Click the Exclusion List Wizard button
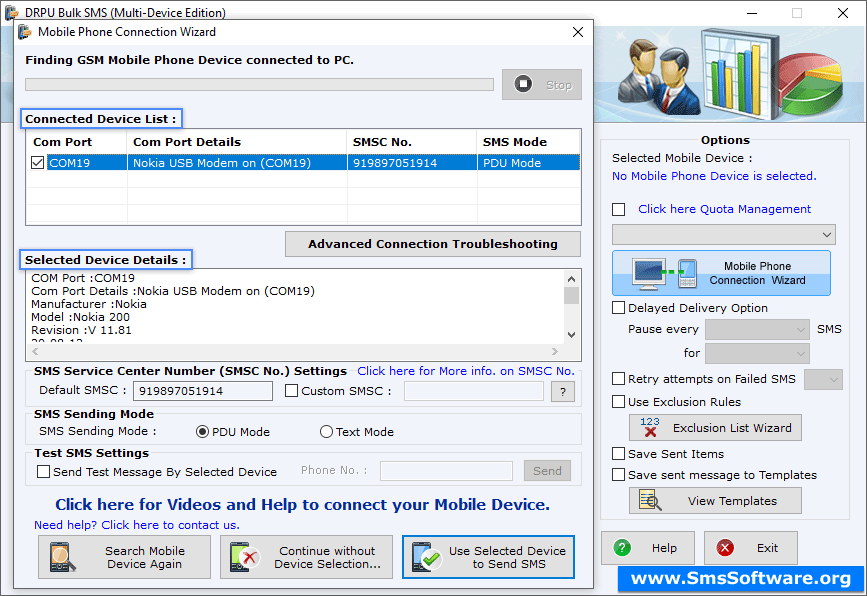Screen dimensions: 867x596 715,427
